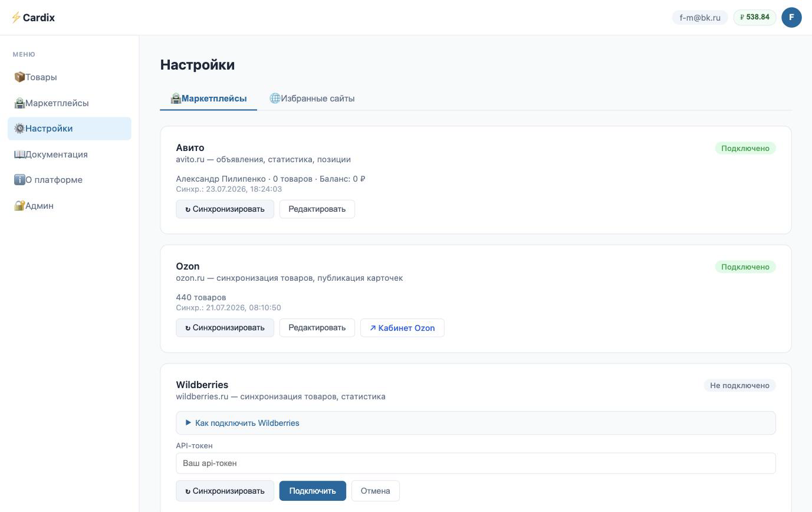Click the box icon beside Товары
This screenshot has height=512, width=812.
pos(19,77)
